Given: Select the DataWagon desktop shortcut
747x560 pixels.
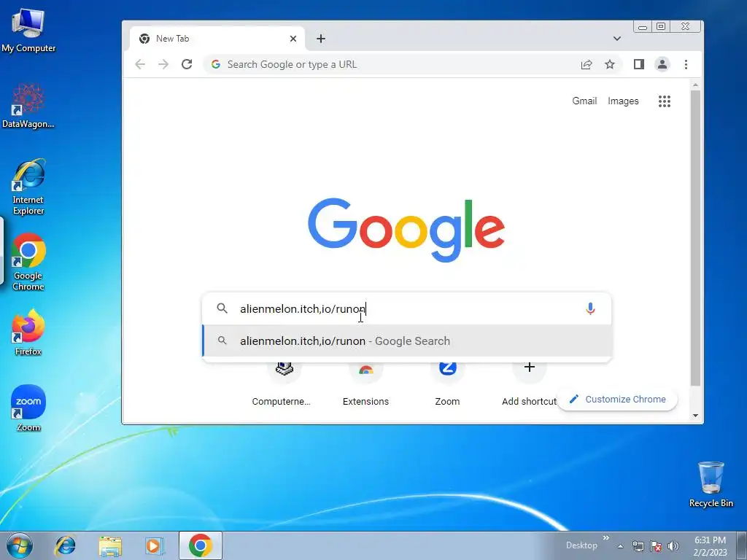Looking at the screenshot, I should point(28,106).
